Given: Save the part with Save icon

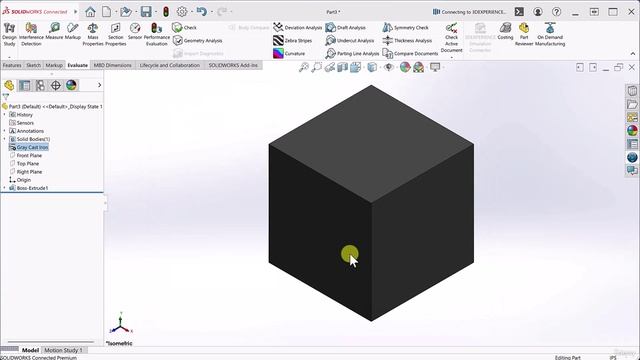Looking at the screenshot, I should [146, 12].
